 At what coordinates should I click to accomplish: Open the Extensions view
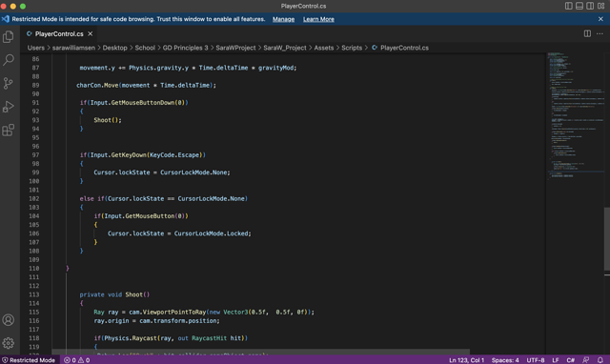coord(9,130)
